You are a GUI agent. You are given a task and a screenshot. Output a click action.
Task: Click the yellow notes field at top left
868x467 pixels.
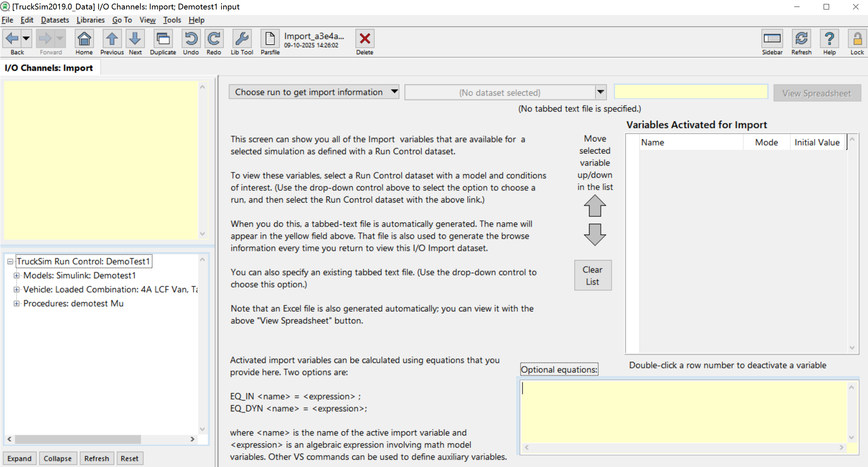point(101,160)
